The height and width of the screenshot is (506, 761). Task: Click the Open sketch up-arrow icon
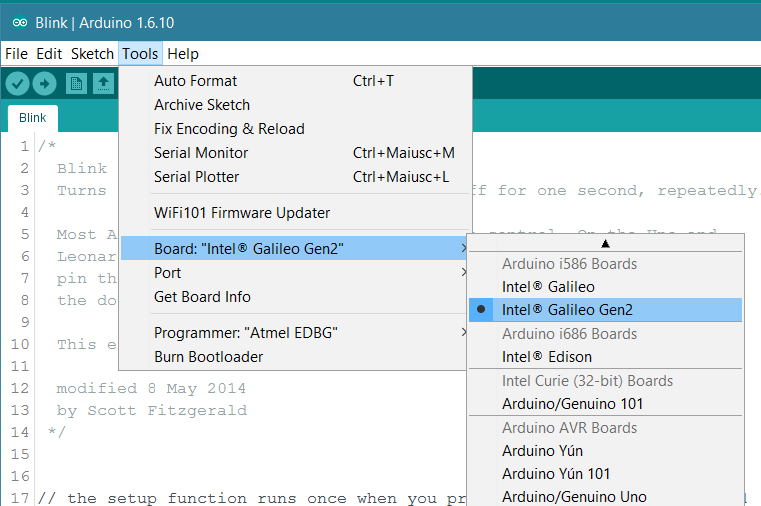click(x=103, y=84)
